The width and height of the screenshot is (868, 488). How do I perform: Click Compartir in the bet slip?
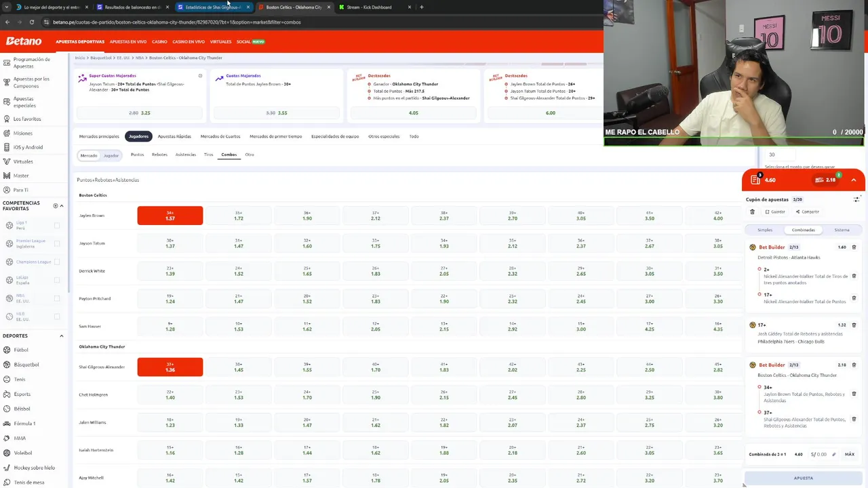point(808,211)
